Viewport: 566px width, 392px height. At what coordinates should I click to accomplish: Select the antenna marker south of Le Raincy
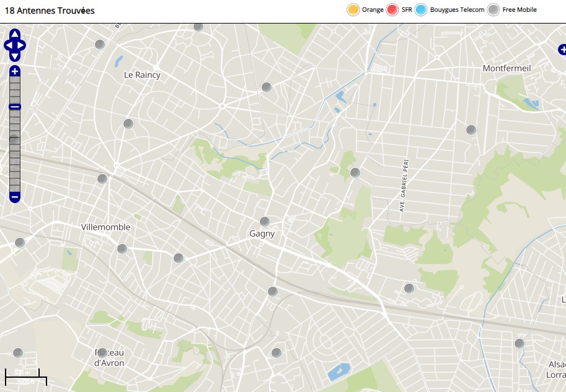[x=128, y=124]
